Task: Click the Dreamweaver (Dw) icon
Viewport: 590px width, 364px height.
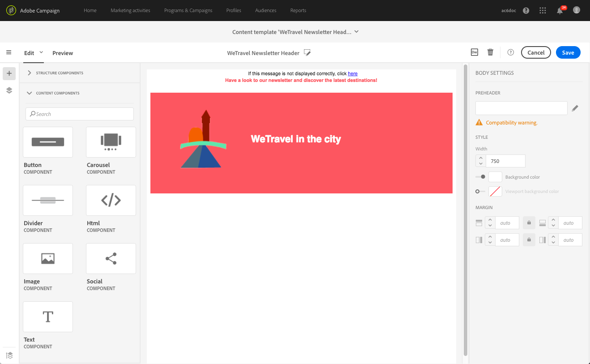Action: tap(475, 52)
